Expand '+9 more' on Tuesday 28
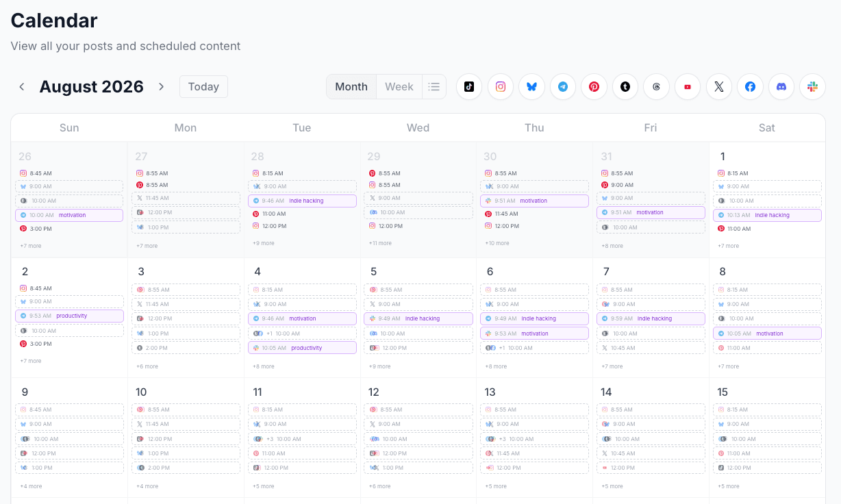841x504 pixels. tap(264, 243)
